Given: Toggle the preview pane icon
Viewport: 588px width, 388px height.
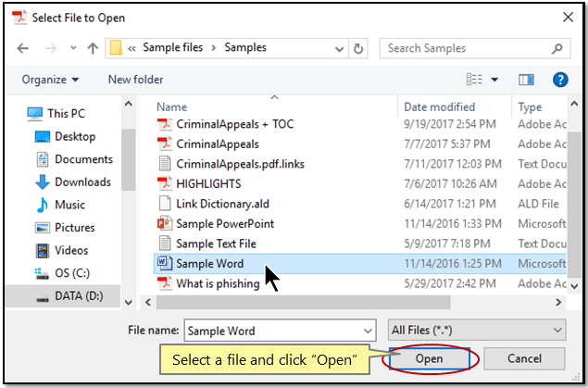Looking at the screenshot, I should (x=527, y=80).
